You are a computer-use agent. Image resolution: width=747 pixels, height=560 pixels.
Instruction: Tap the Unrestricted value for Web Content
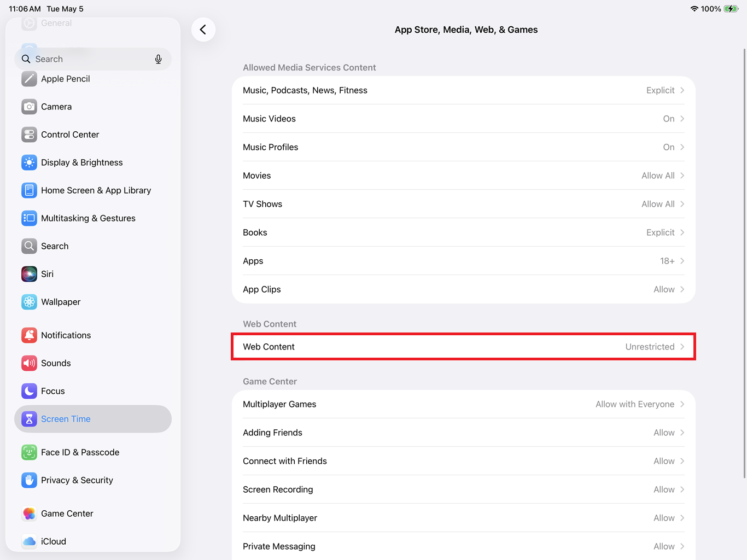650,347
